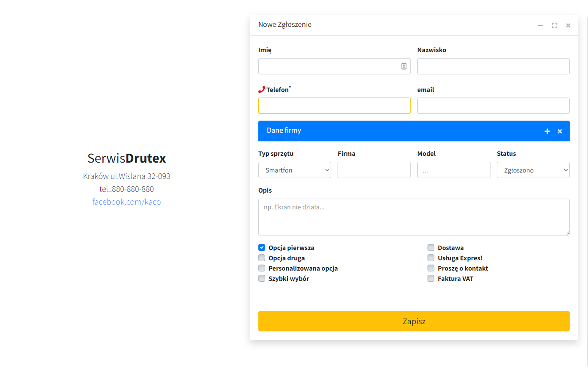This screenshot has width=588, height=391.
Task: Open the Status dropdown showing Zgłoszono
Action: (533, 170)
